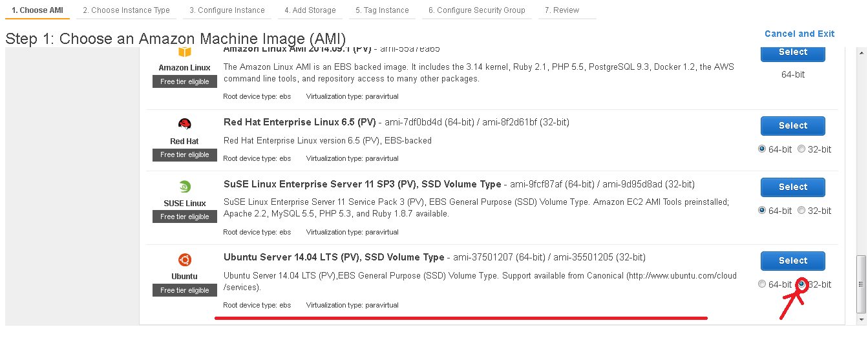Click Free tier eligible badge under Ubuntu
The height and width of the screenshot is (358, 868).
coord(185,290)
